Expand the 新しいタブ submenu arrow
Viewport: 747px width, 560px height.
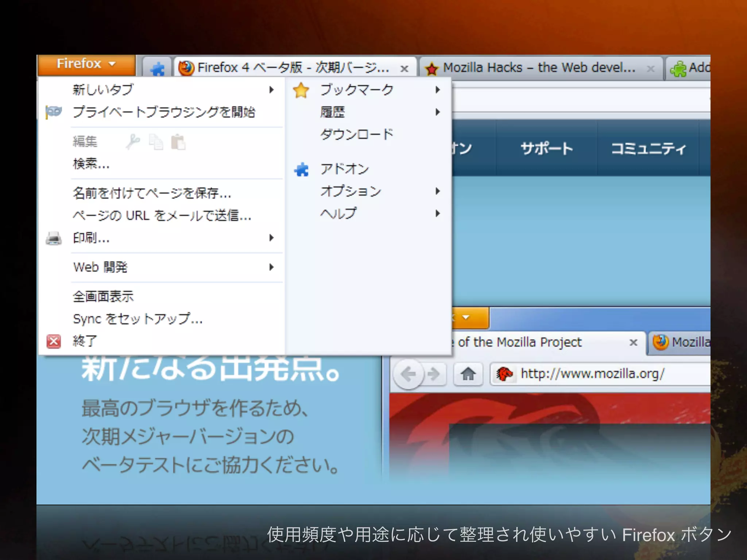point(271,89)
